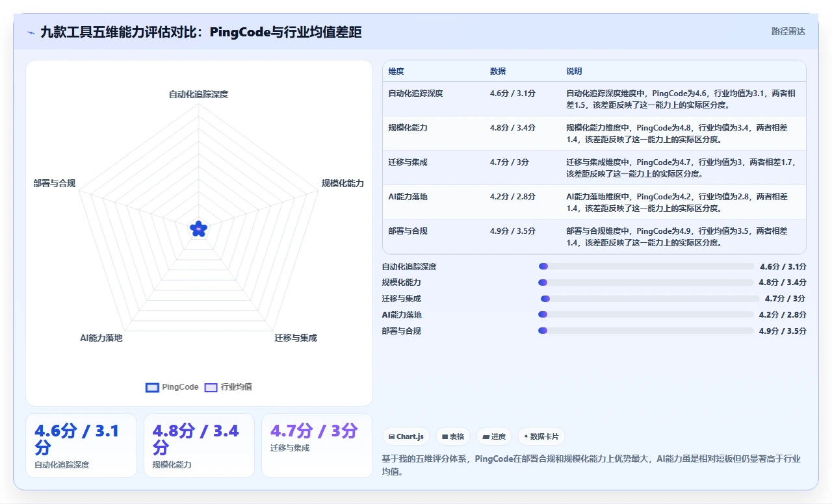Click the 自动化追踪深度 radar axis label
The width and height of the screenshot is (832, 504).
pos(198,94)
